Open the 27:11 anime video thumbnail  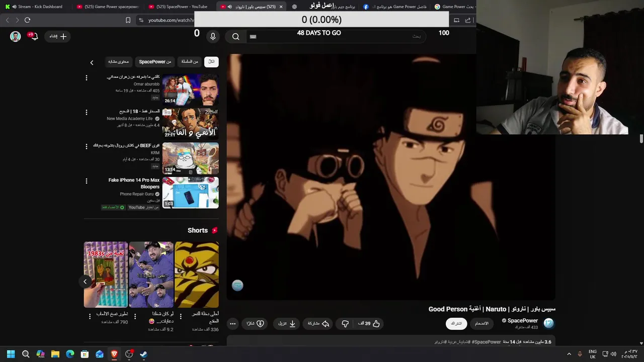point(190,124)
